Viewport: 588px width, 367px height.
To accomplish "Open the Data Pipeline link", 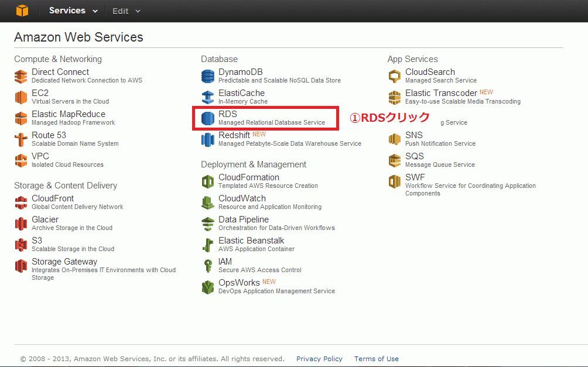I will 244,219.
